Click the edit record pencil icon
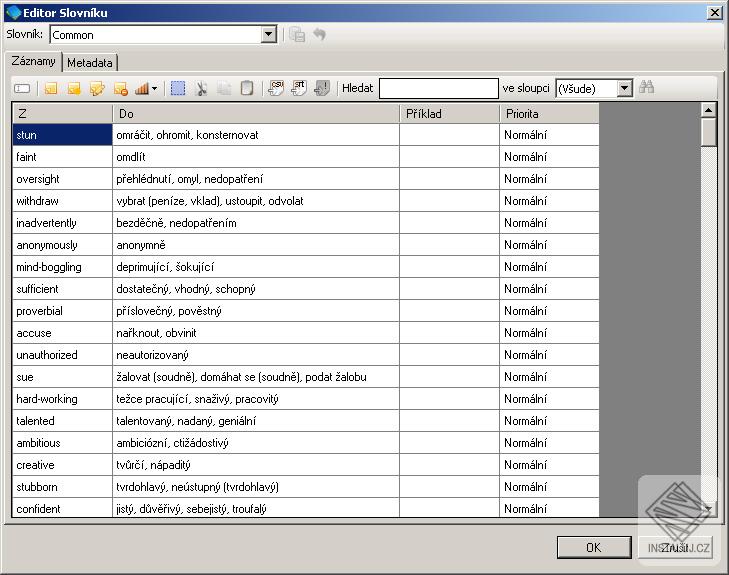Screen dimensions: 729x575 click(97, 88)
